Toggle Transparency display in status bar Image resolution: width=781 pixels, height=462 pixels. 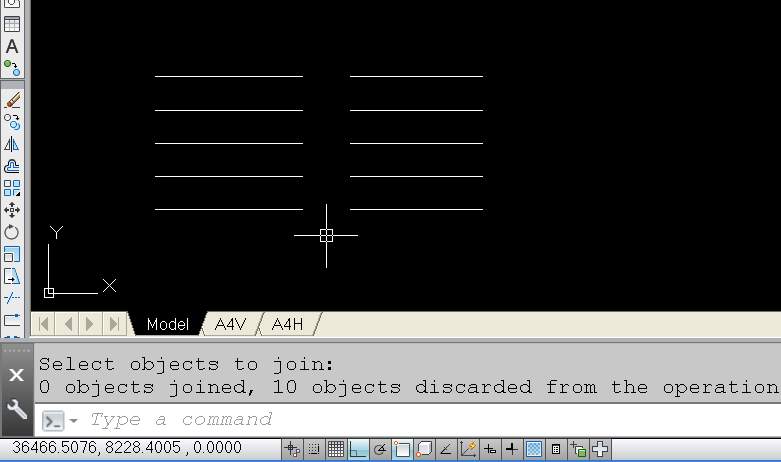[x=534, y=450]
